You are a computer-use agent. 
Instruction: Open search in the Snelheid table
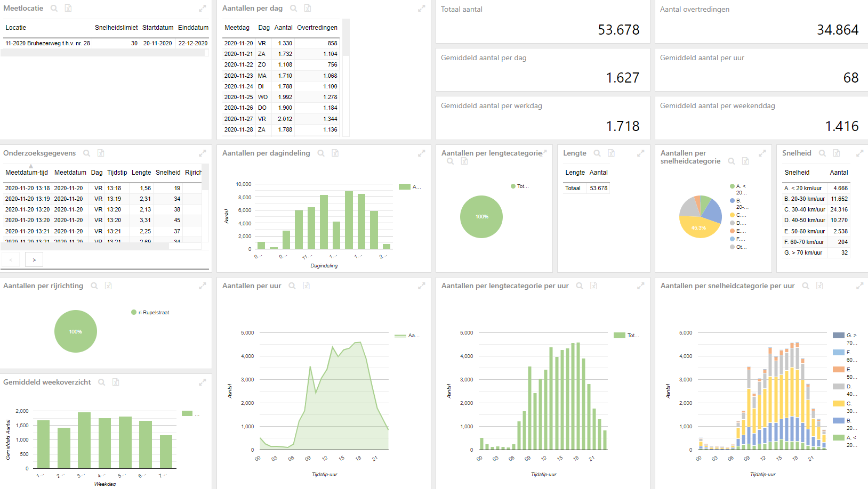coord(822,153)
